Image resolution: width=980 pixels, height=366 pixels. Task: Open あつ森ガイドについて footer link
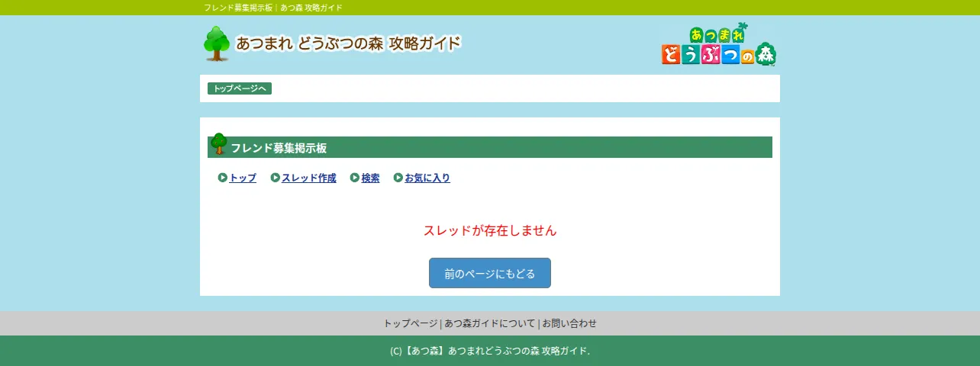(490, 323)
